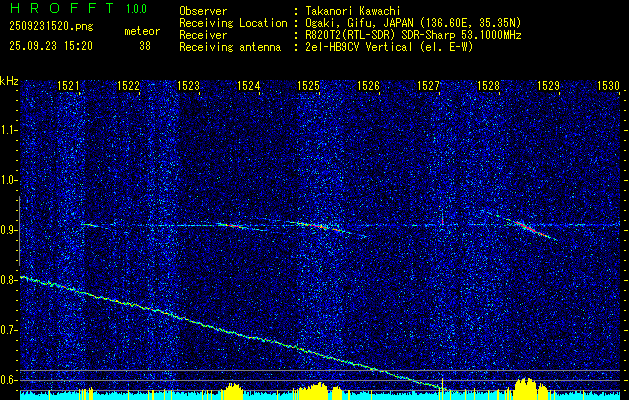The image size is (629, 400).
Task: Select location text Ogaki, Gifu, JAPAN
Action: 359,23
